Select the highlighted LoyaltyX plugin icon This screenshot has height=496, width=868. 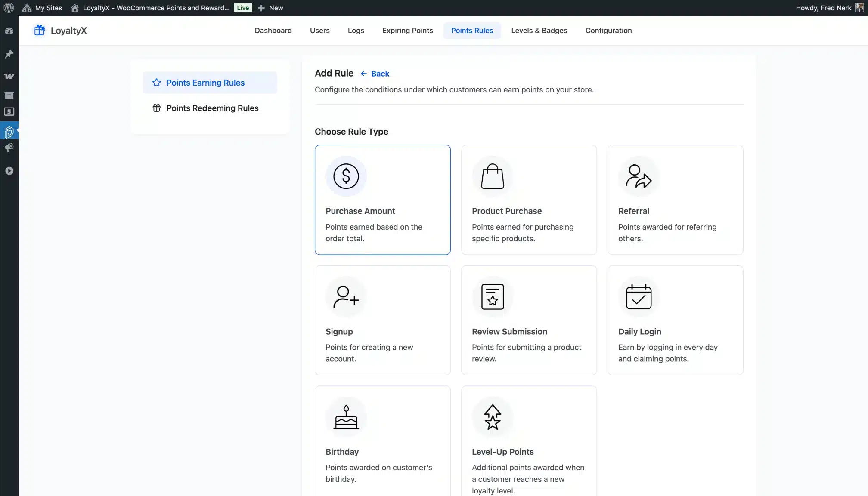tap(9, 132)
